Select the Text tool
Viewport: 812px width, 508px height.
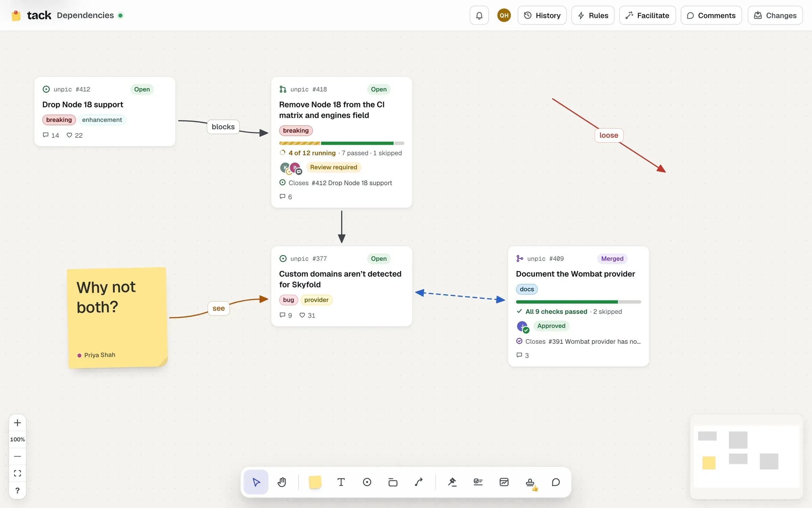pyautogui.click(x=341, y=482)
